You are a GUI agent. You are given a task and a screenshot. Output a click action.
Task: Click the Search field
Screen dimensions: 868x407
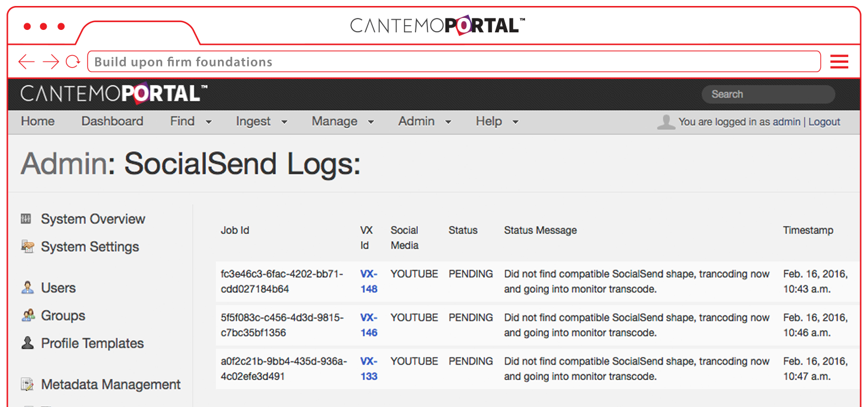[x=768, y=94]
